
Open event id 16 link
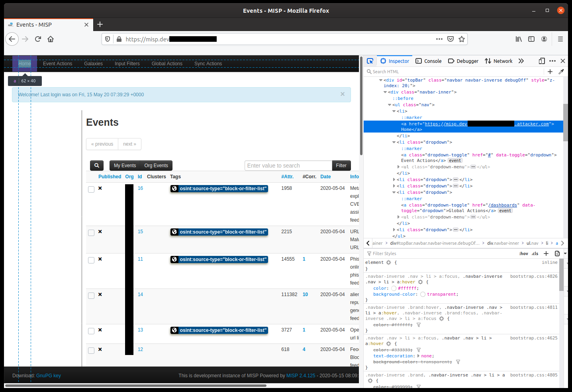point(140,188)
